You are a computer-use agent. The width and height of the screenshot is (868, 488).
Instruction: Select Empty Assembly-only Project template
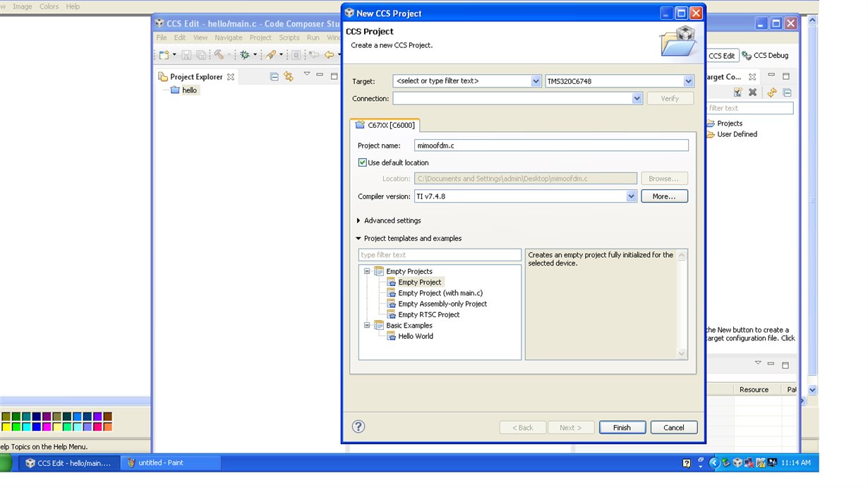click(x=442, y=304)
